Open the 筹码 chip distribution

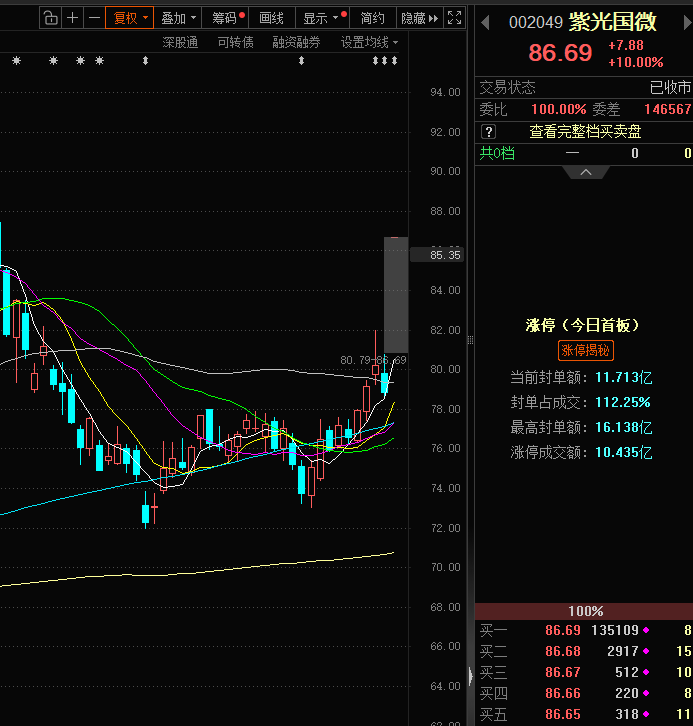click(x=225, y=19)
